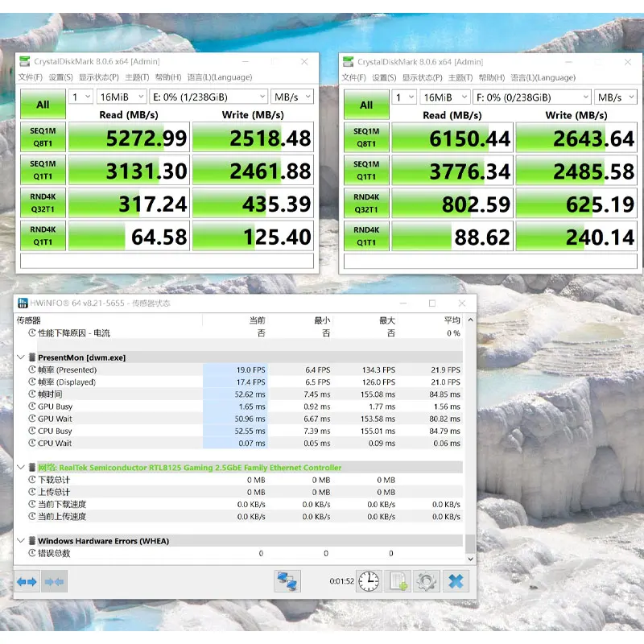Click sensor icon beside CPU Wait
This screenshot has width=644, height=644.
click(x=32, y=444)
